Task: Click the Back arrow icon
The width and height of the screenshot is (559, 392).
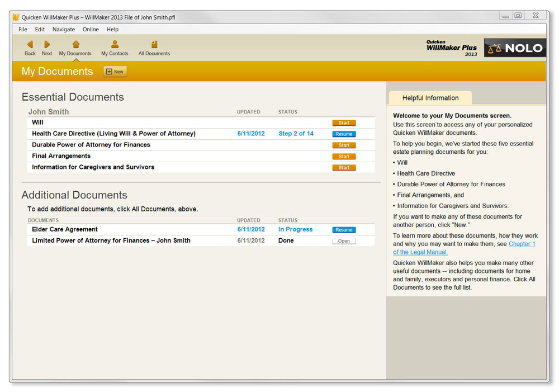Action: pos(30,45)
